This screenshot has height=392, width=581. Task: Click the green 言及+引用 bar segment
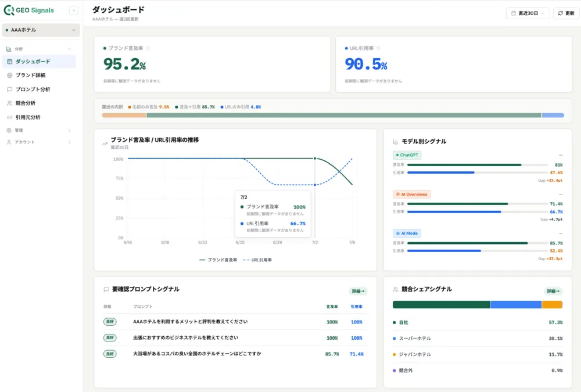[344, 115]
